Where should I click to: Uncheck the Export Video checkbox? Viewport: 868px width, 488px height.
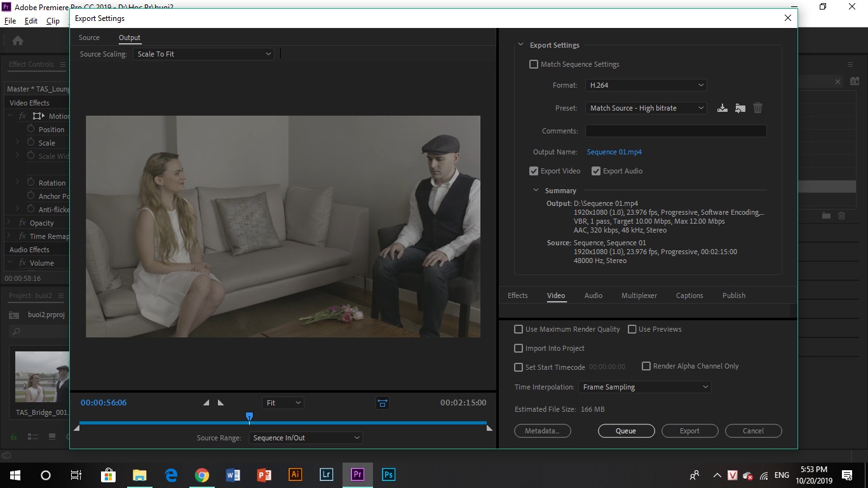click(x=534, y=171)
